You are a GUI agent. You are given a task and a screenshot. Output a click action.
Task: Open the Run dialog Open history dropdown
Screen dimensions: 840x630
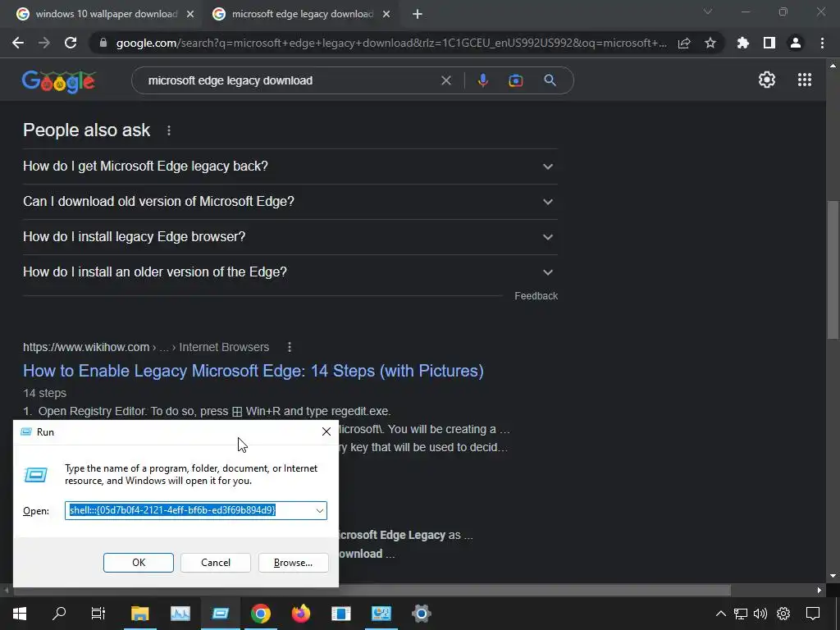coord(320,510)
